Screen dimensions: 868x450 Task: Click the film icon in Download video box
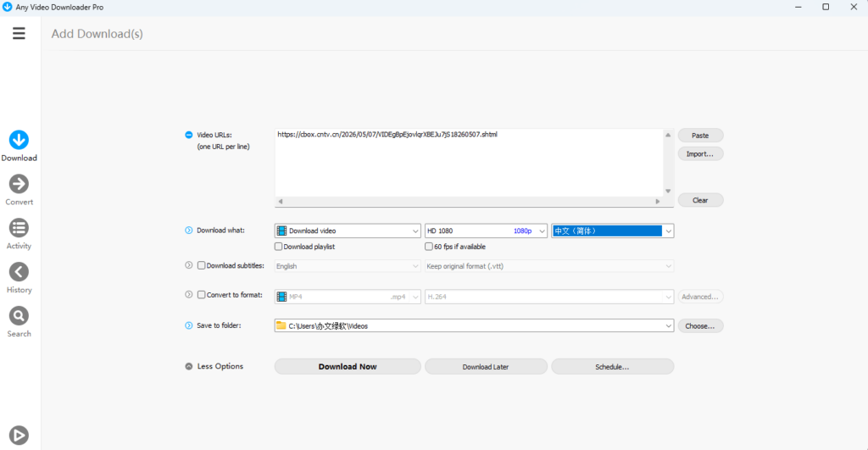281,231
